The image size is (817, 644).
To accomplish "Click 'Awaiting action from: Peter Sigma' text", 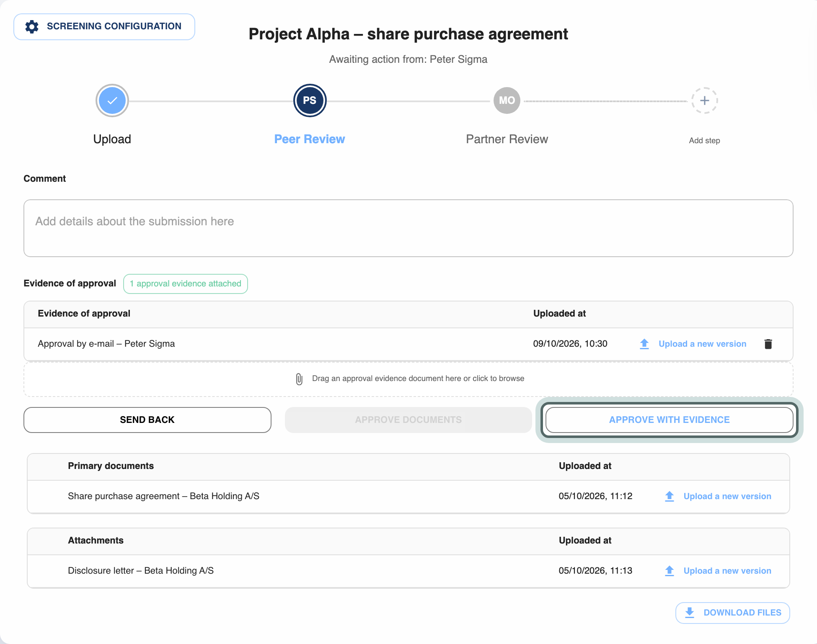I will click(x=408, y=59).
